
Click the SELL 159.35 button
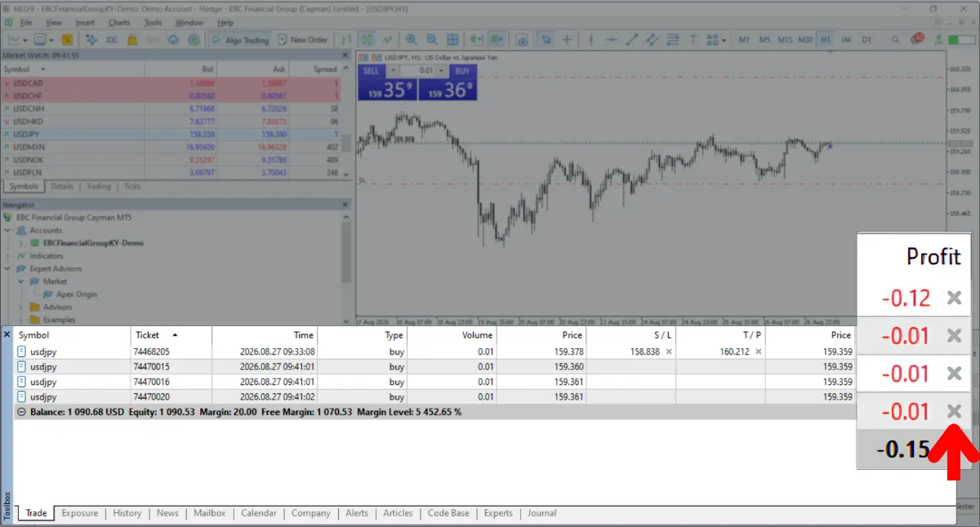click(386, 89)
